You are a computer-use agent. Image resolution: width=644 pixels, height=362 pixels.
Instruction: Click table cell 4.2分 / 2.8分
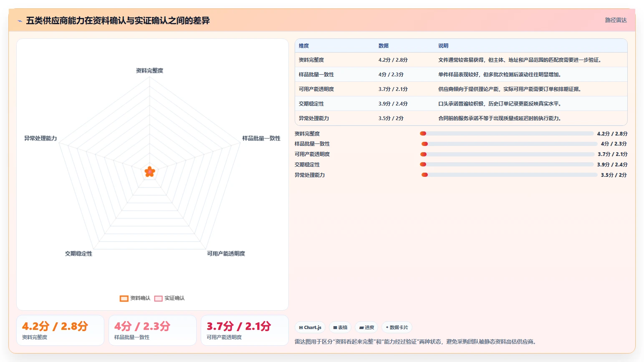[x=393, y=60]
